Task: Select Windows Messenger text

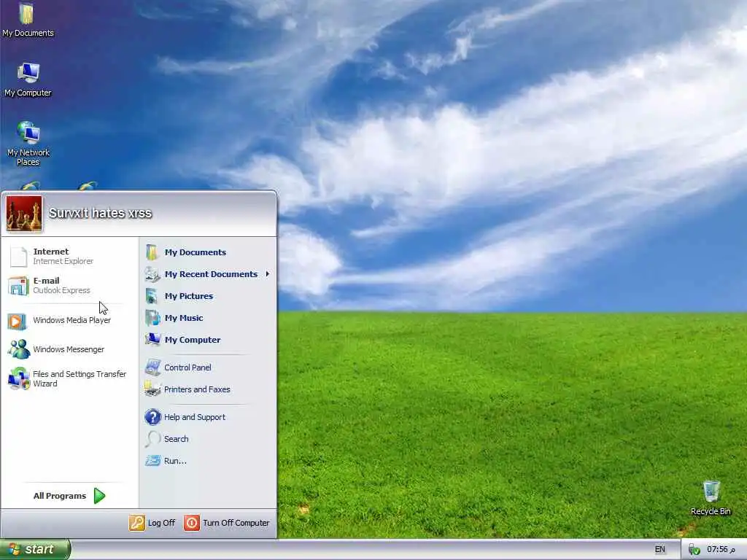Action: (69, 349)
